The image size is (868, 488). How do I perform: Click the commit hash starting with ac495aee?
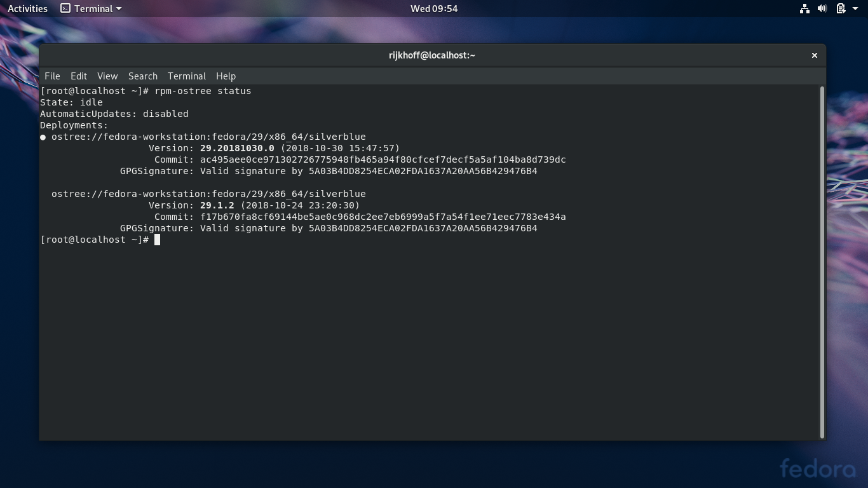pos(383,159)
